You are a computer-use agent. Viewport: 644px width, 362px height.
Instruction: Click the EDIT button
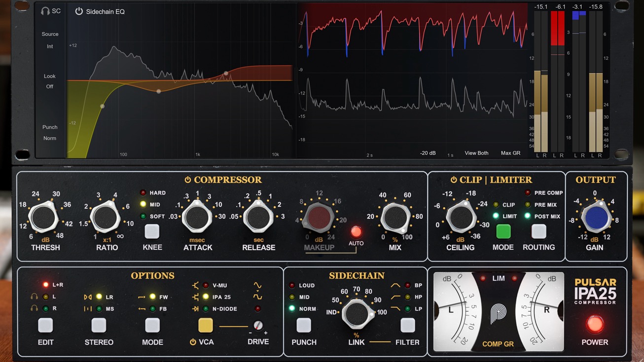[45, 325]
